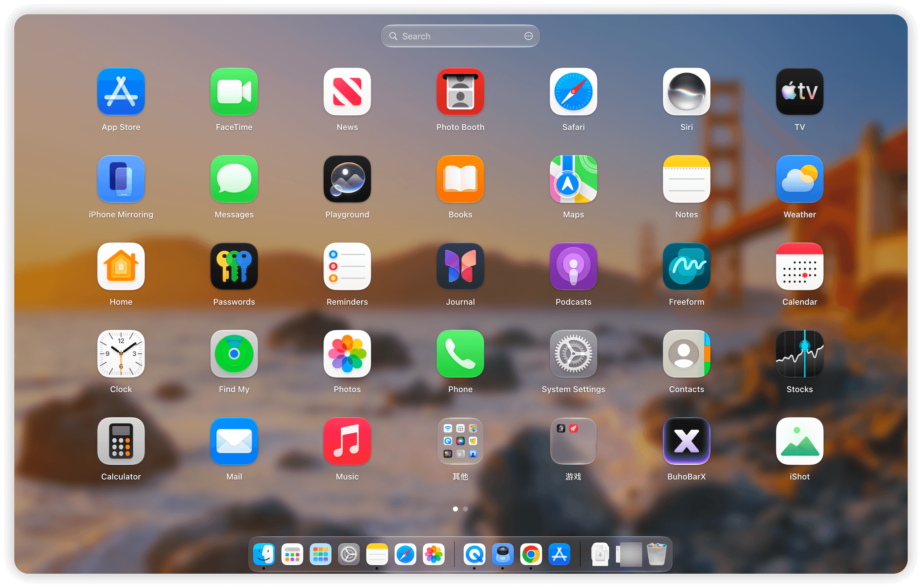Launch Maps

tap(573, 179)
